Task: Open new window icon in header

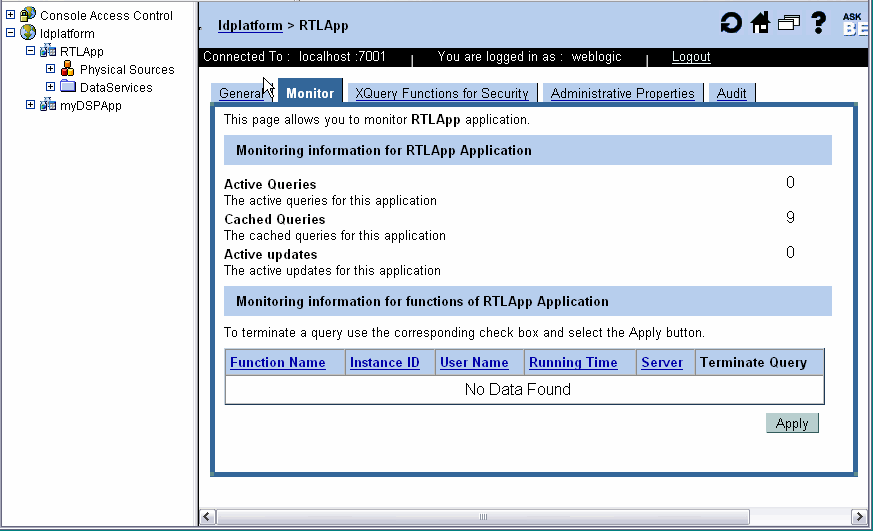Action: 788,23
